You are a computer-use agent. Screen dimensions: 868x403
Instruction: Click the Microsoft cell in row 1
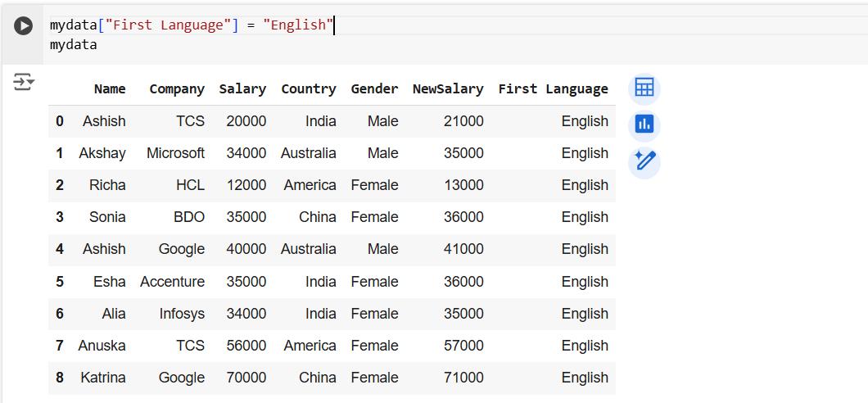click(175, 153)
